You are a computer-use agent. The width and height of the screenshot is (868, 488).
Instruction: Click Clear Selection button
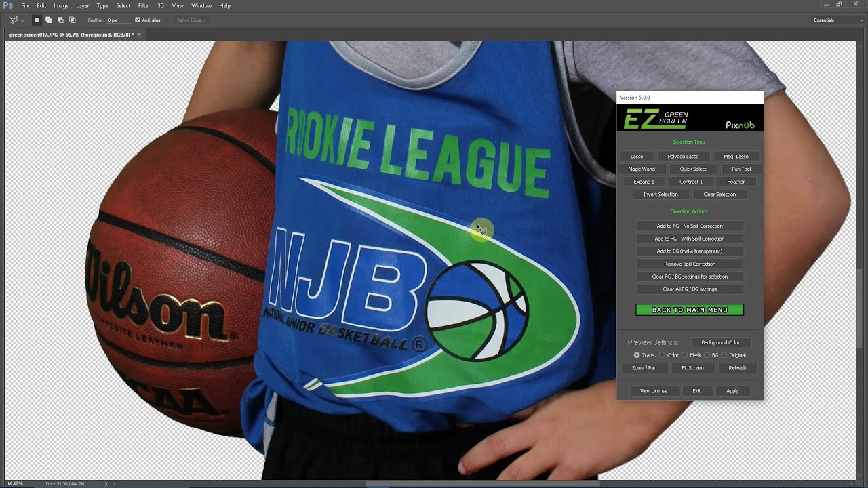tap(719, 195)
